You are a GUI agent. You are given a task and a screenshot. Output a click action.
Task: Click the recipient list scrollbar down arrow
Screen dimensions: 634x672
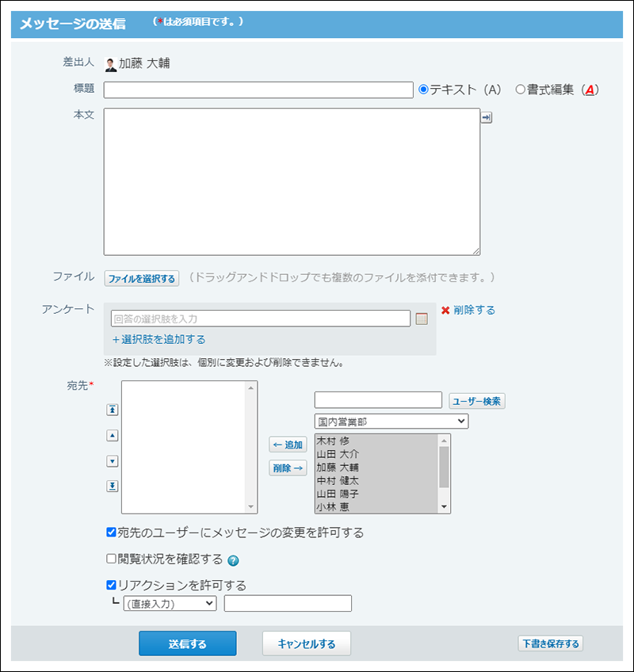[x=251, y=507]
